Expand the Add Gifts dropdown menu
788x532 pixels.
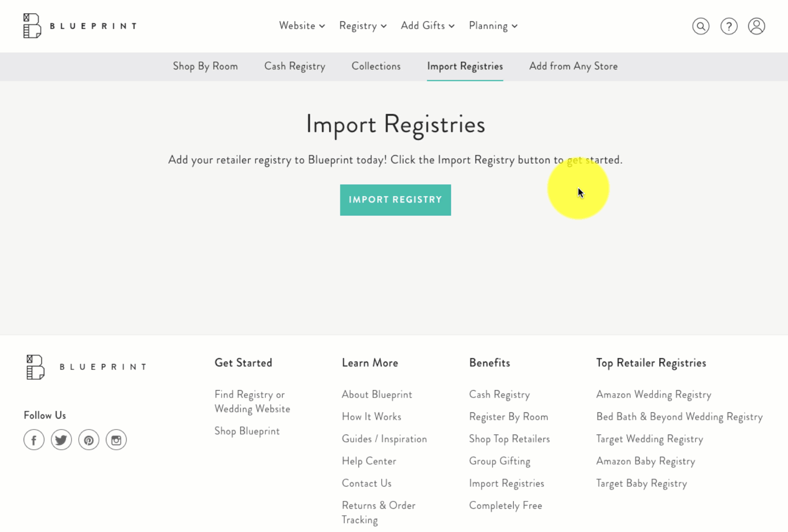click(x=427, y=26)
